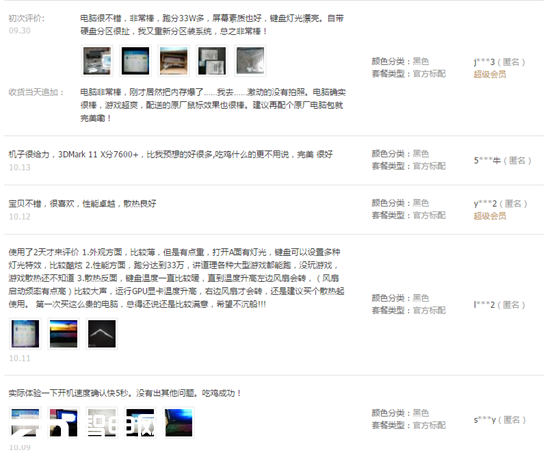554x459 pixels.
Task: Open the glowing keyboard laptop photo
Action: [x=178, y=422]
